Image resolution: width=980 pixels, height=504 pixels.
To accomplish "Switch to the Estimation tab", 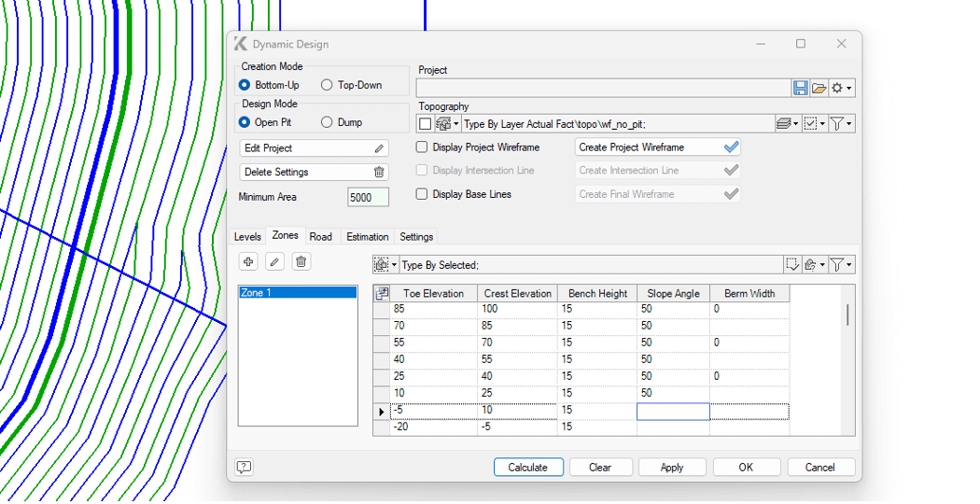I will pyautogui.click(x=368, y=236).
